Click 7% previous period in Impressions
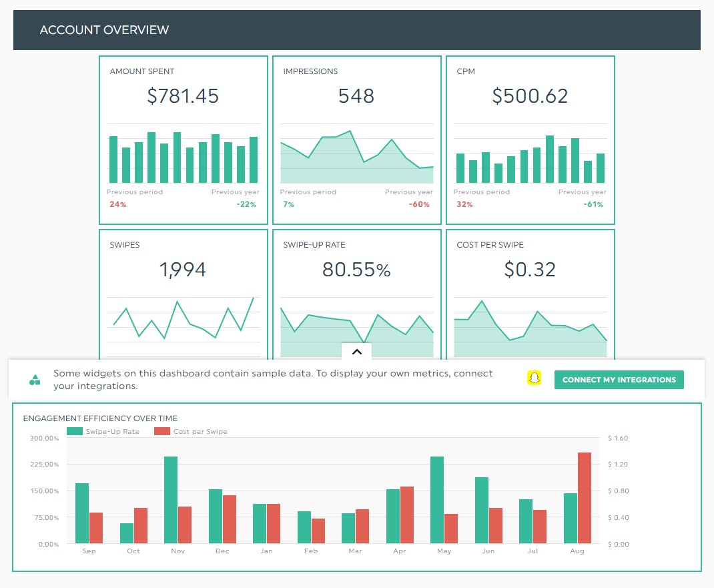The image size is (714, 588). click(289, 204)
